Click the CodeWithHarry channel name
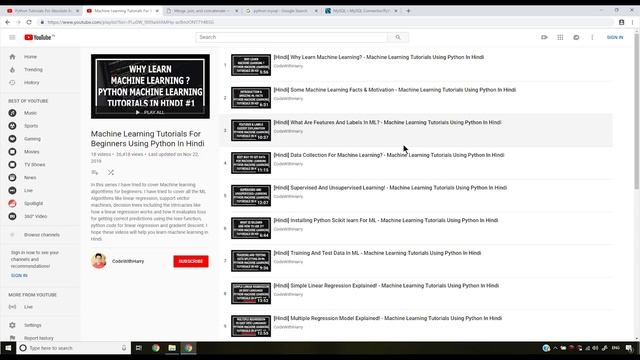The image size is (640, 360). pyautogui.click(x=128, y=261)
